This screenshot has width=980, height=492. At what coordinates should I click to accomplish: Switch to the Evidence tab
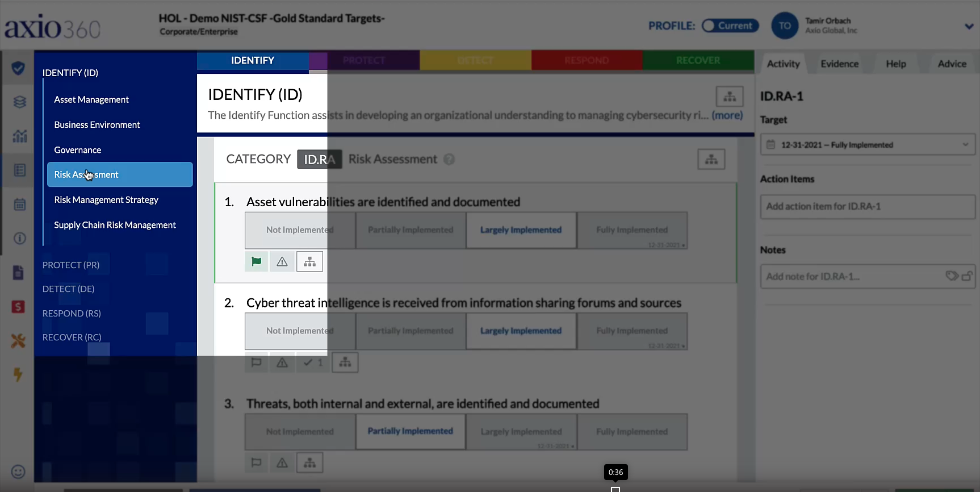click(x=839, y=64)
